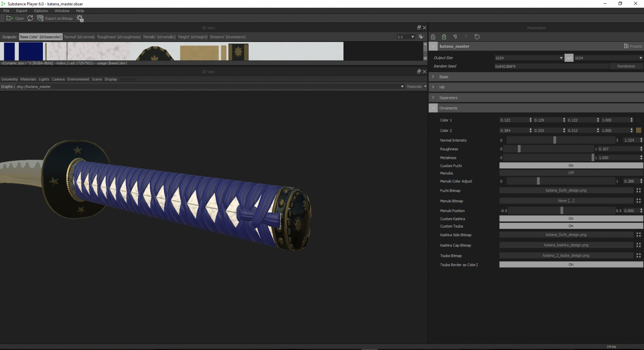The height and width of the screenshot is (350, 644).
Task: Turn off the Custom Fuchi toggle
Action: (x=571, y=166)
